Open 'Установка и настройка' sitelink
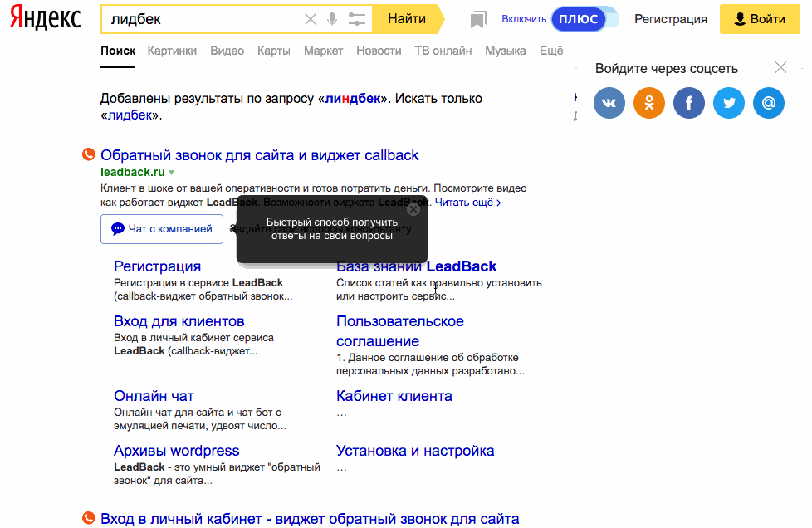This screenshot has height=528, width=812. pyautogui.click(x=415, y=451)
